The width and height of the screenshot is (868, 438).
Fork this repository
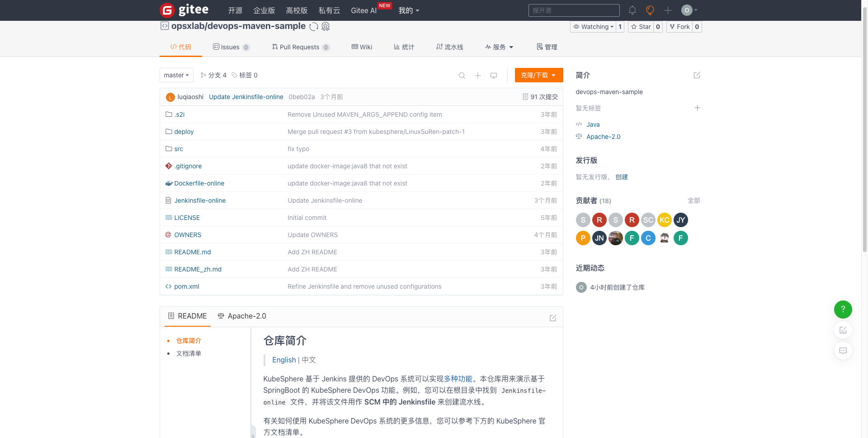click(679, 27)
